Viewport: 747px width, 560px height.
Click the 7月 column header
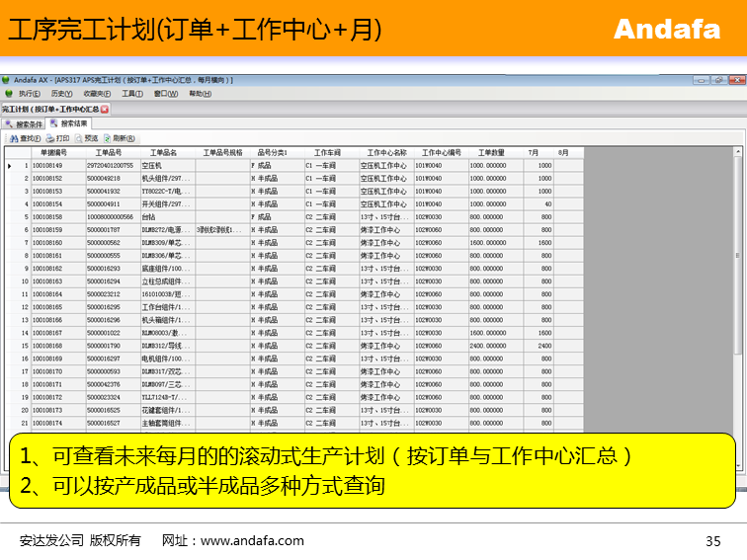coord(534,153)
